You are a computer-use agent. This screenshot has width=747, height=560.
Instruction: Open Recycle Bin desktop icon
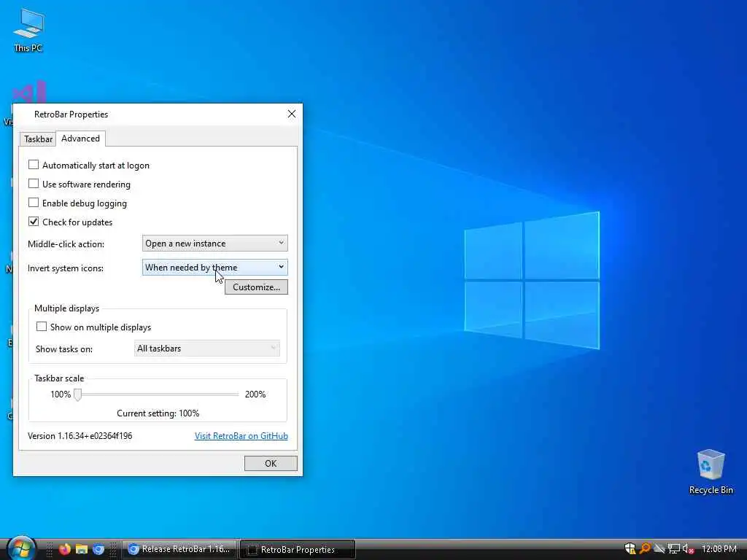(x=711, y=472)
